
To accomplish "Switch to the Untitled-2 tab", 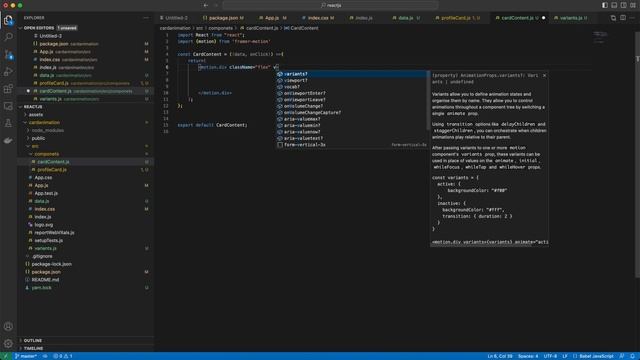I will click(x=176, y=18).
